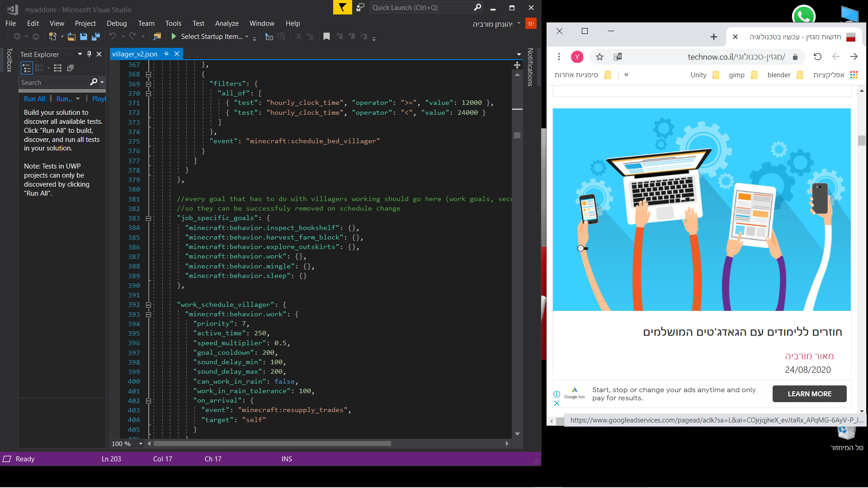This screenshot has height=488, width=868.
Task: Reload the Chrome page
Action: [817, 57]
